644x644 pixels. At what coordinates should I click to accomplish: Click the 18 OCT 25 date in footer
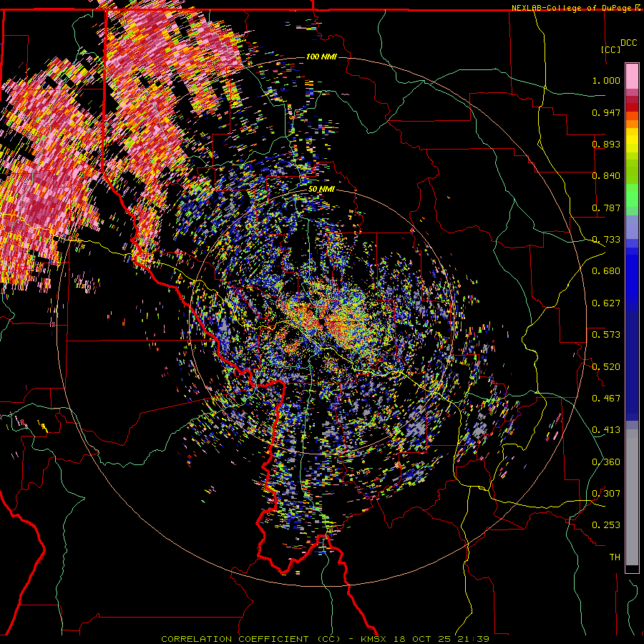click(423, 639)
